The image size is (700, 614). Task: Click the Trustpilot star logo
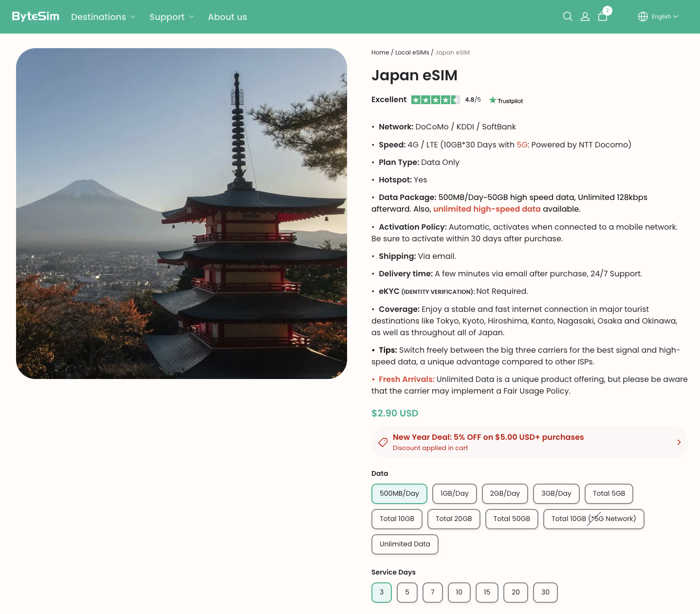[x=506, y=101]
